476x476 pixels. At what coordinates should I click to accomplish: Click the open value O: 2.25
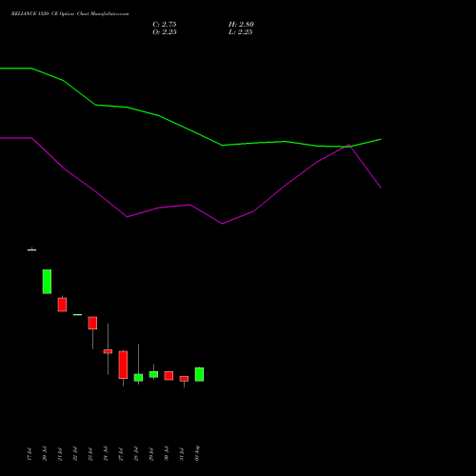[x=165, y=32]
